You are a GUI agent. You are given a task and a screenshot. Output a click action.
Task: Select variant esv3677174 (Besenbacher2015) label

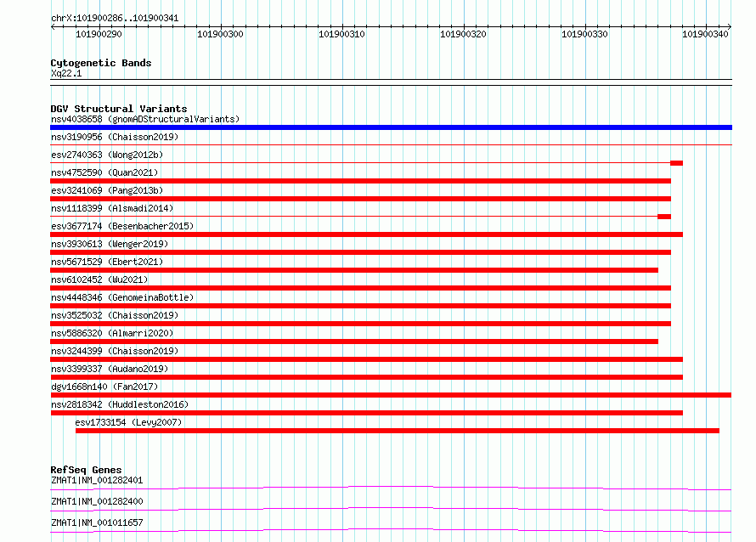coord(122,226)
